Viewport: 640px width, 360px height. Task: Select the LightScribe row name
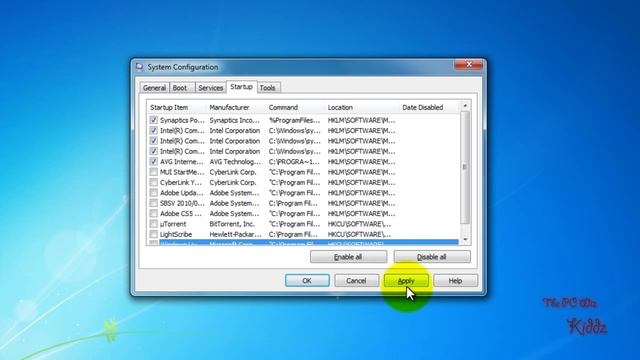176,234
